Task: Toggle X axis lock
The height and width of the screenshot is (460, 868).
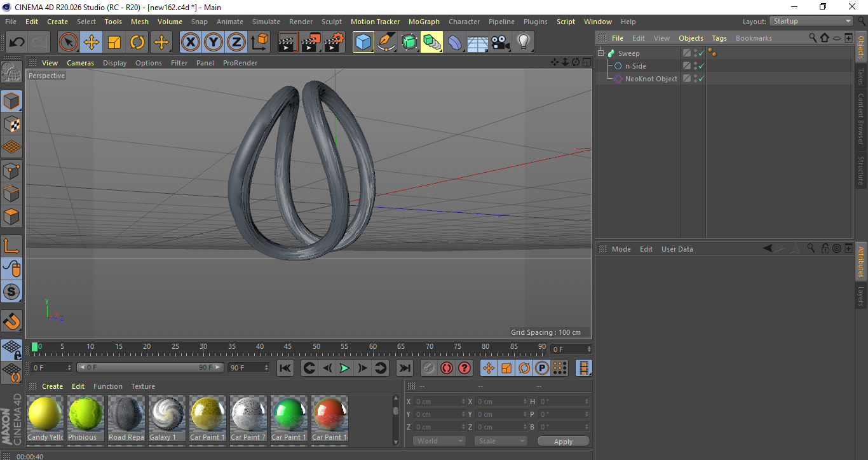Action: click(190, 43)
